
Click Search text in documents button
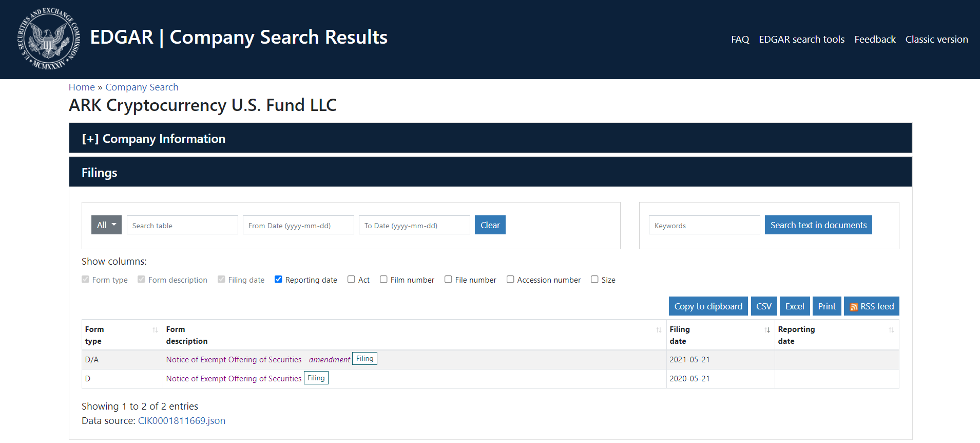pos(818,225)
